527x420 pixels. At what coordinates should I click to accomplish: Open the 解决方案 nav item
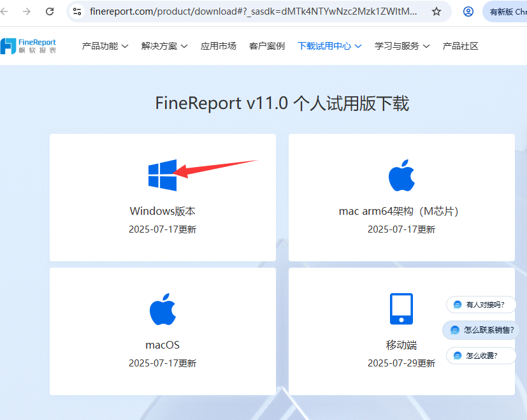[x=159, y=46]
